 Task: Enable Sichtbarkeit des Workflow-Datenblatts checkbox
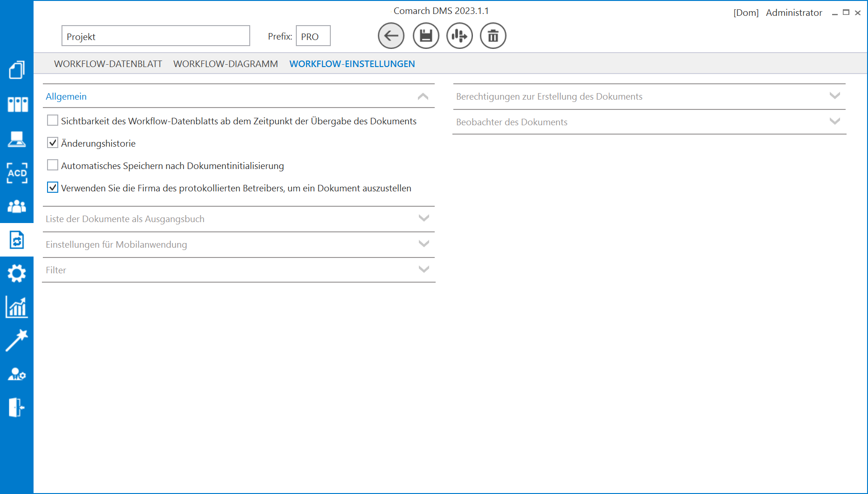[x=52, y=120]
